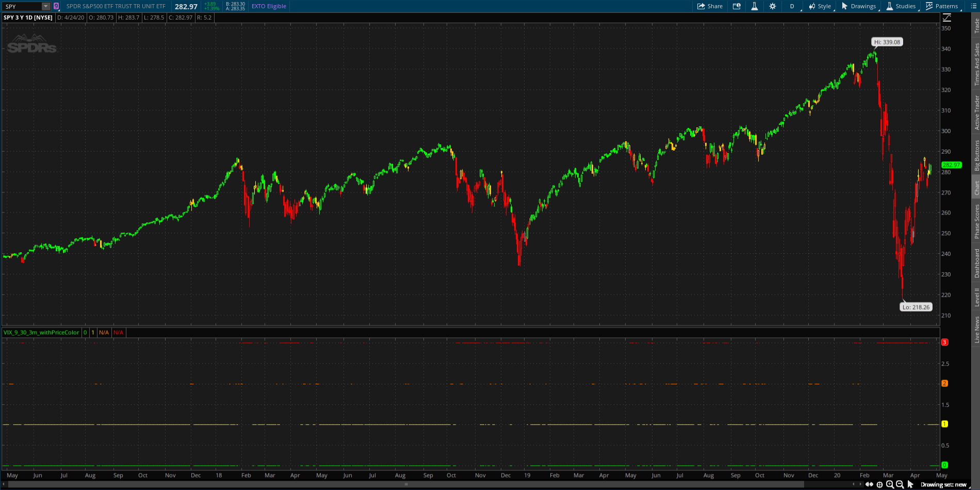
Task: Click the Hi: 339.08 price bubble
Action: click(887, 42)
